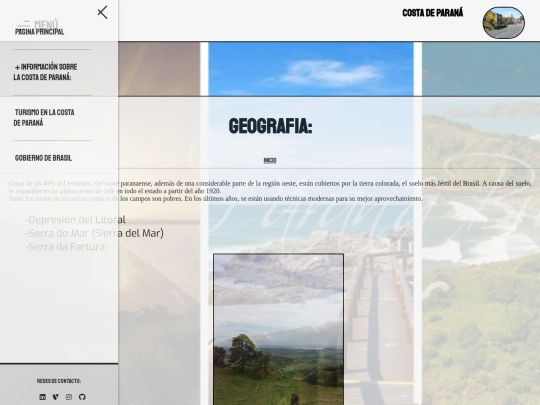Image resolution: width=540 pixels, height=405 pixels.
Task: Click the -Serra do Mar (Sierra del Mar) text
Action: click(94, 233)
